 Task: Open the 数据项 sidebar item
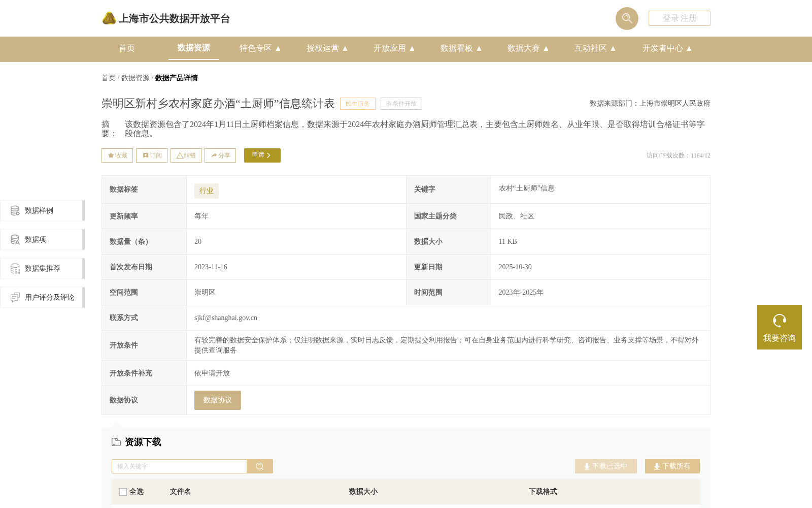(x=42, y=239)
